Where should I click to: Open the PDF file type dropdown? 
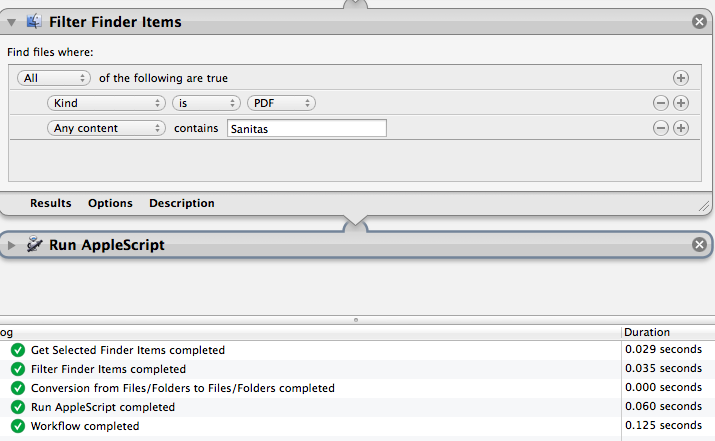[281, 103]
